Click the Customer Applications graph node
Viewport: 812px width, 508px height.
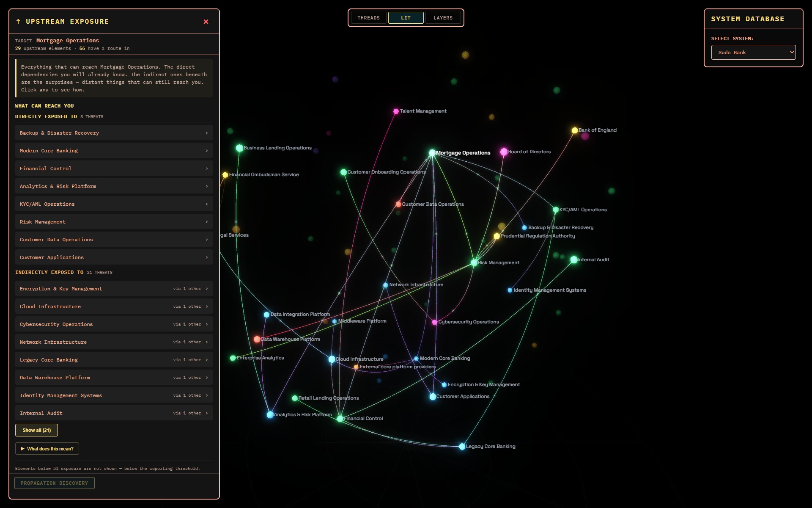coord(433,397)
